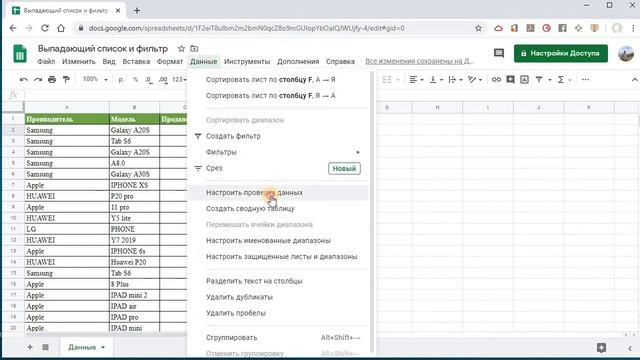This screenshot has width=640, height=360.
Task: Select the cell containing LG
Action: (67, 229)
